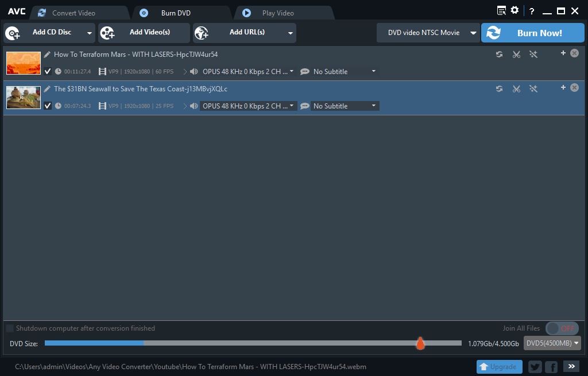Click the rotate/refresh icon on the Terraform Mars row
Viewport: 588px width, 376px height.
click(499, 54)
